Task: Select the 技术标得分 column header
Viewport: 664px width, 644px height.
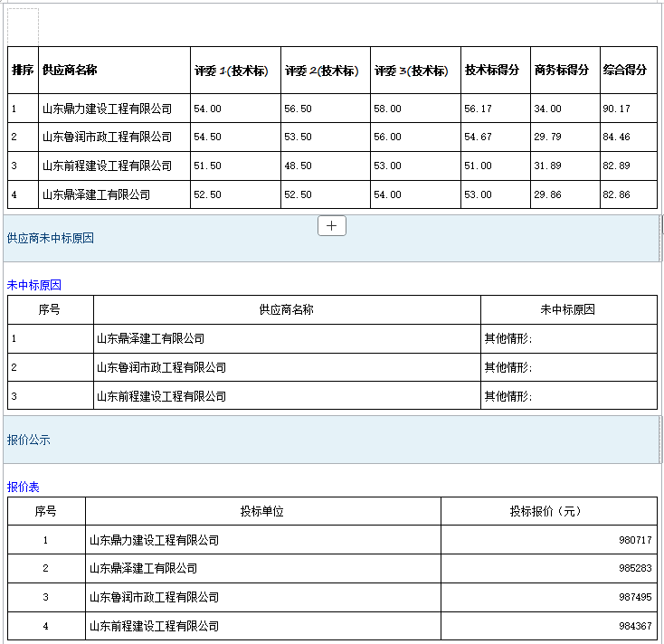Action: click(492, 71)
